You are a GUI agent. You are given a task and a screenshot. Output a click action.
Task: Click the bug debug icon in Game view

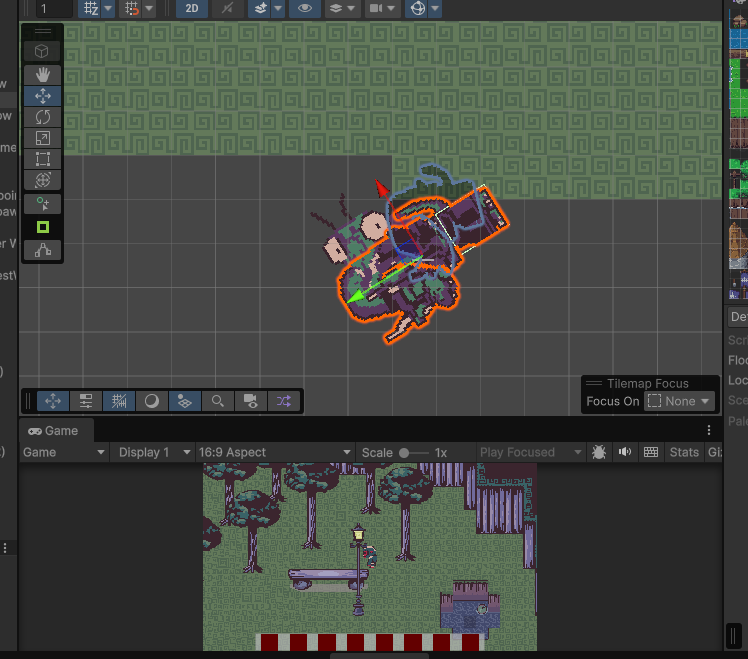coord(599,452)
